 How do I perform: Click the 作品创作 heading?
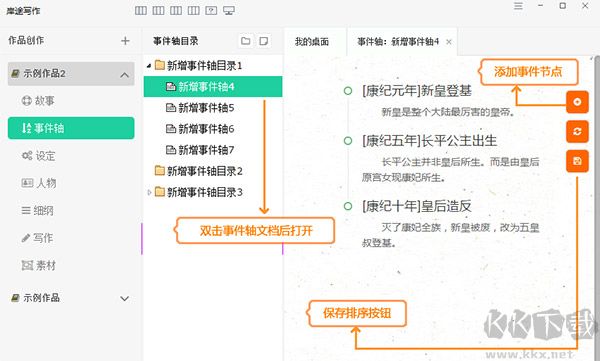(x=26, y=40)
